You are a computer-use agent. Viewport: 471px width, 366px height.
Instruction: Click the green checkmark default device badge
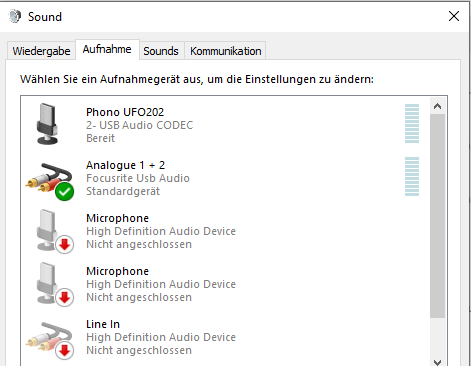coord(64,191)
